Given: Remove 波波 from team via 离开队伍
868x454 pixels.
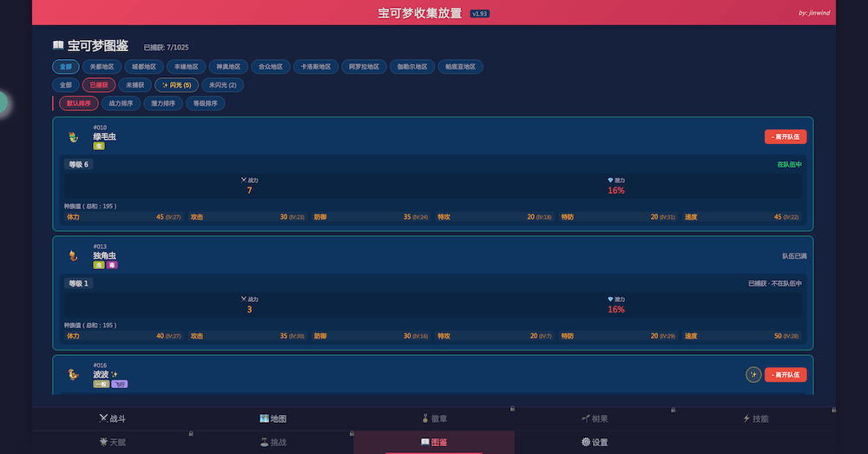Looking at the screenshot, I should click(786, 375).
